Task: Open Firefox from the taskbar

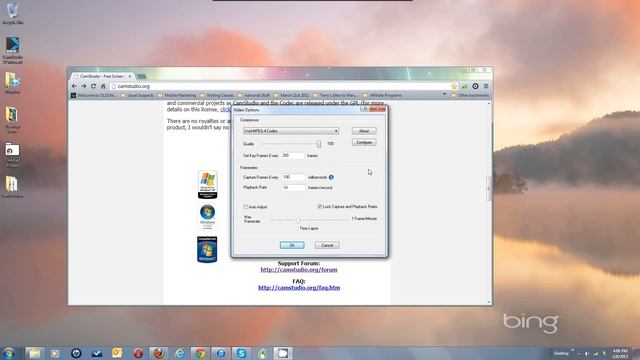Action: point(158,353)
